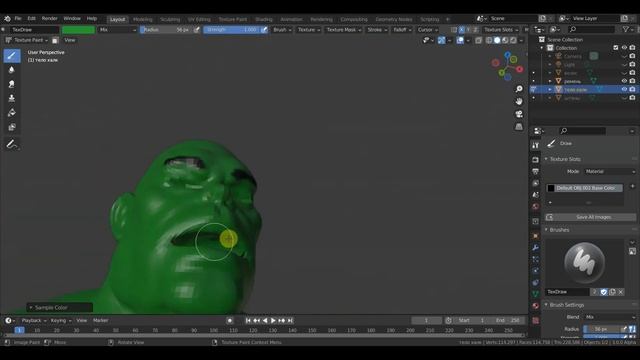Open the Falloff dropdown
The image size is (640, 360).
[x=402, y=30]
